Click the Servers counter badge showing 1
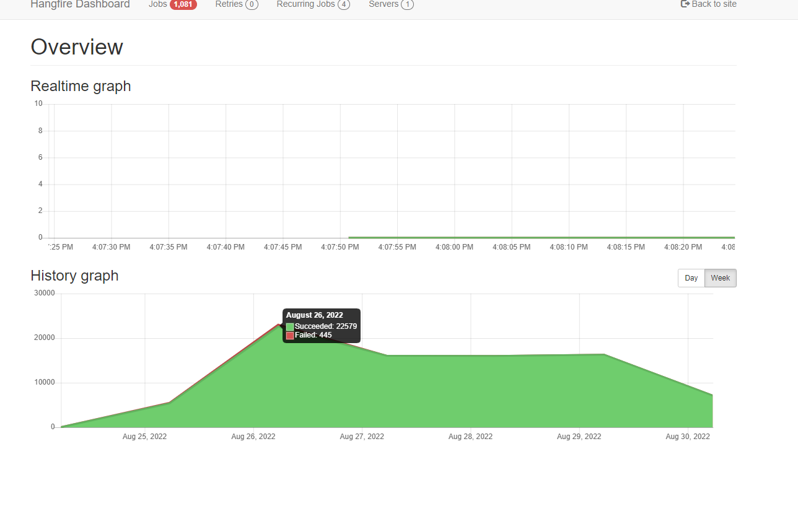Image resolution: width=798 pixels, height=532 pixels. [x=408, y=4]
